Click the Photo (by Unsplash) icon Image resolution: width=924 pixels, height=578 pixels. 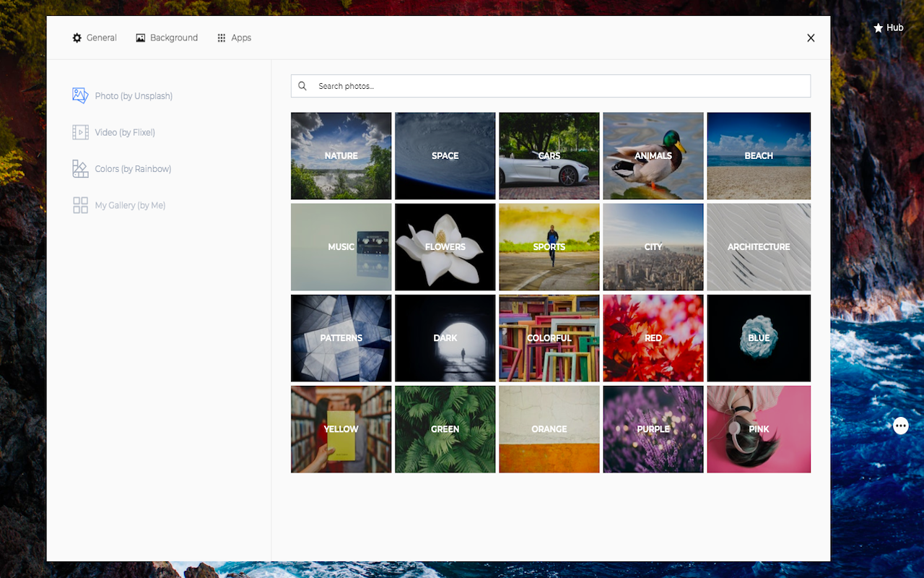[x=80, y=95]
